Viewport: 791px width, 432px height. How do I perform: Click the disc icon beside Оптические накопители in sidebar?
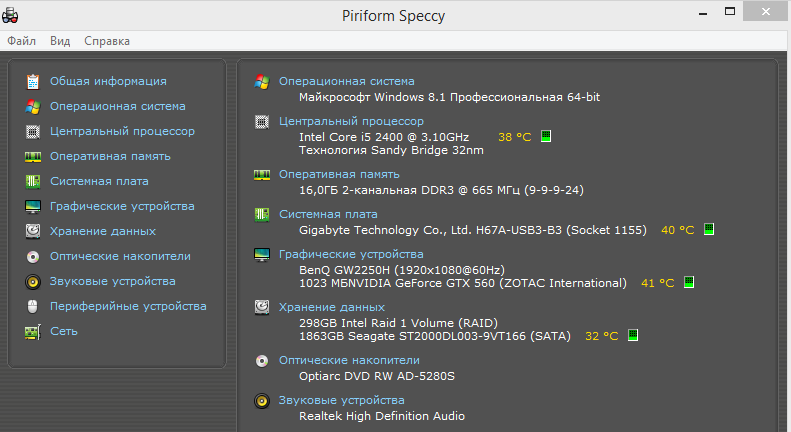(33, 257)
